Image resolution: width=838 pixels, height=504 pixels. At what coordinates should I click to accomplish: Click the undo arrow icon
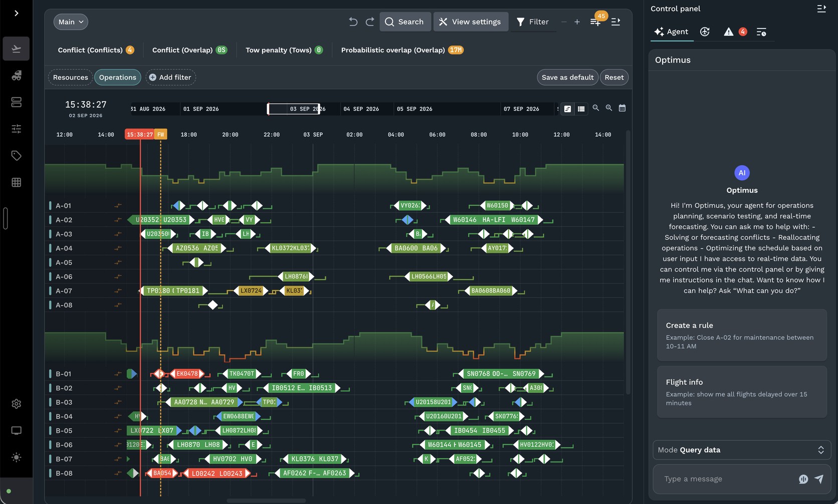point(353,22)
